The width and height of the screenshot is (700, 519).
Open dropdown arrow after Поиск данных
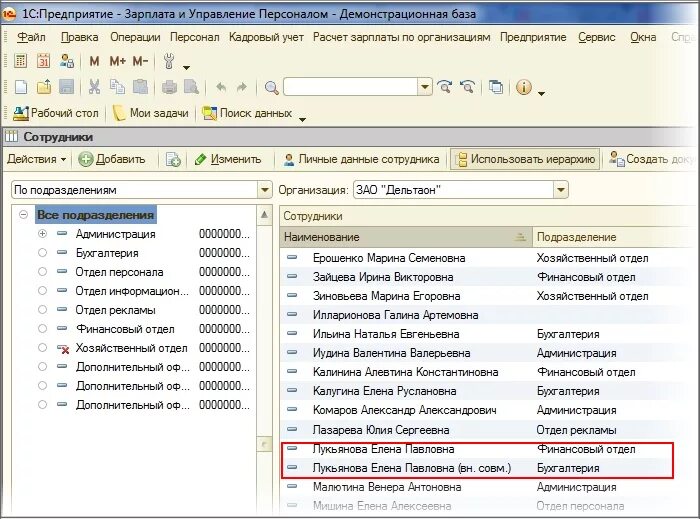(302, 119)
